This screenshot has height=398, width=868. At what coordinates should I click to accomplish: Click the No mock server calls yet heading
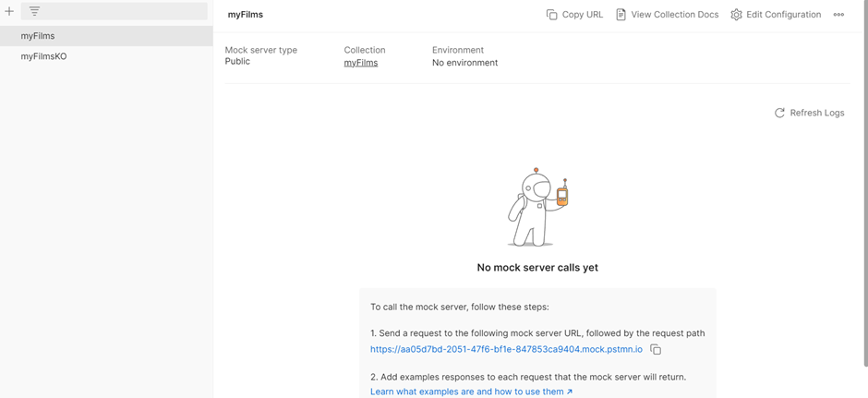click(537, 268)
